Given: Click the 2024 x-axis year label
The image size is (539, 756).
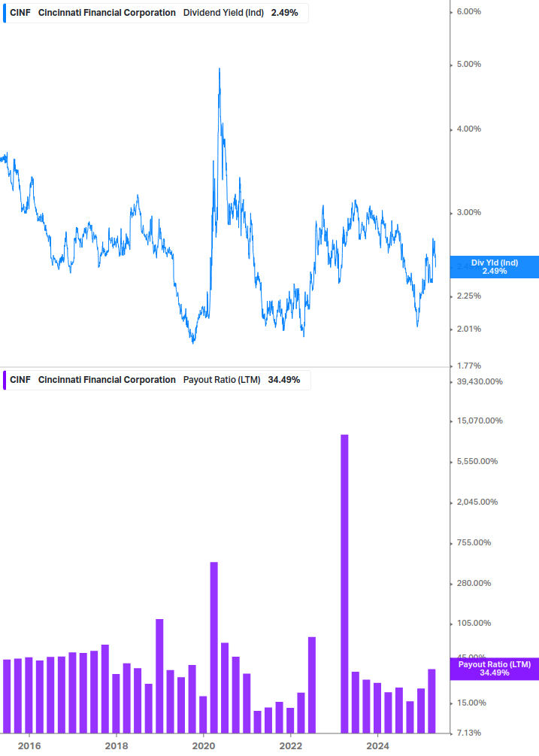Looking at the screenshot, I should pyautogui.click(x=377, y=746).
